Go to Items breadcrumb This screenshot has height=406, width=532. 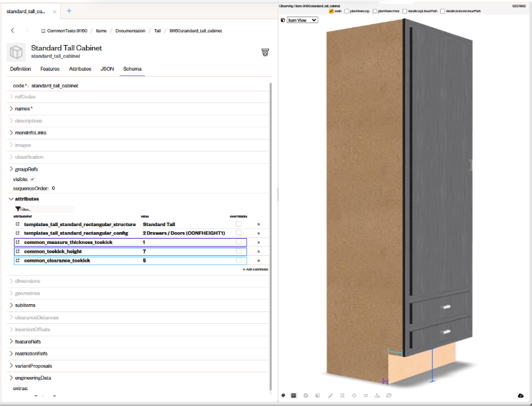click(x=101, y=30)
